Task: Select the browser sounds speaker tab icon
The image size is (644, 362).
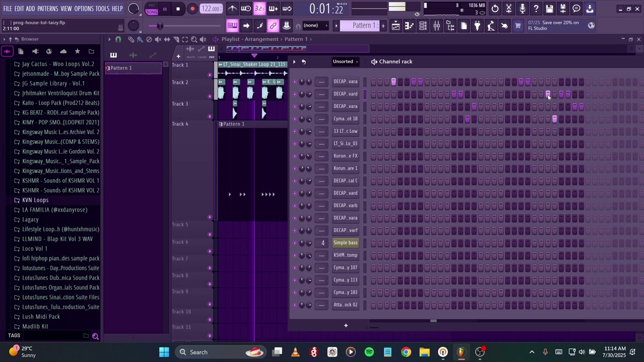Action: tap(35, 51)
